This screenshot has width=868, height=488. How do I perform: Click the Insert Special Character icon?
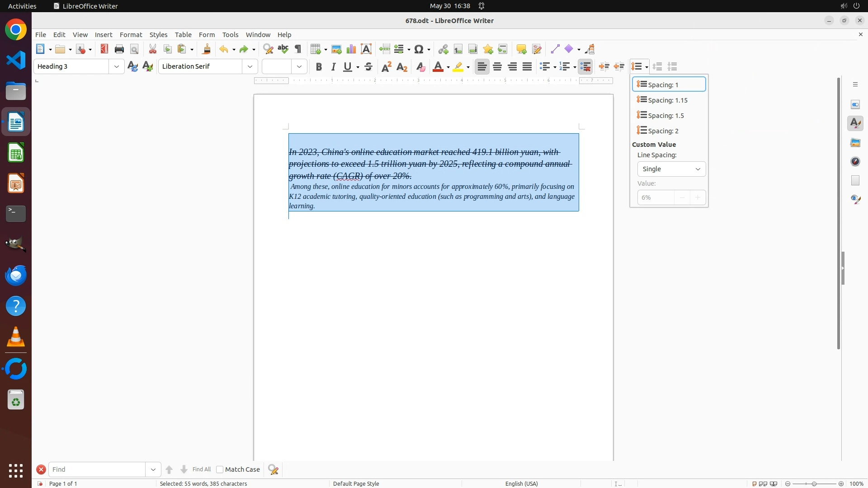(x=419, y=49)
